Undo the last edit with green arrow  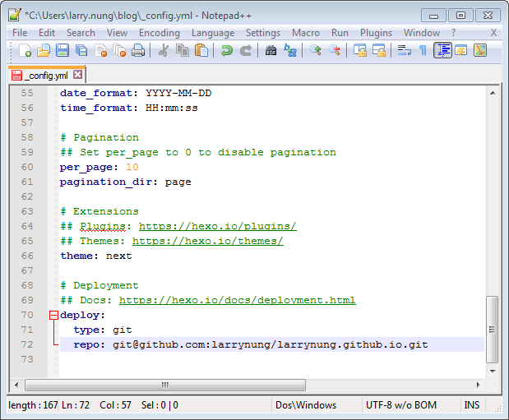click(227, 51)
